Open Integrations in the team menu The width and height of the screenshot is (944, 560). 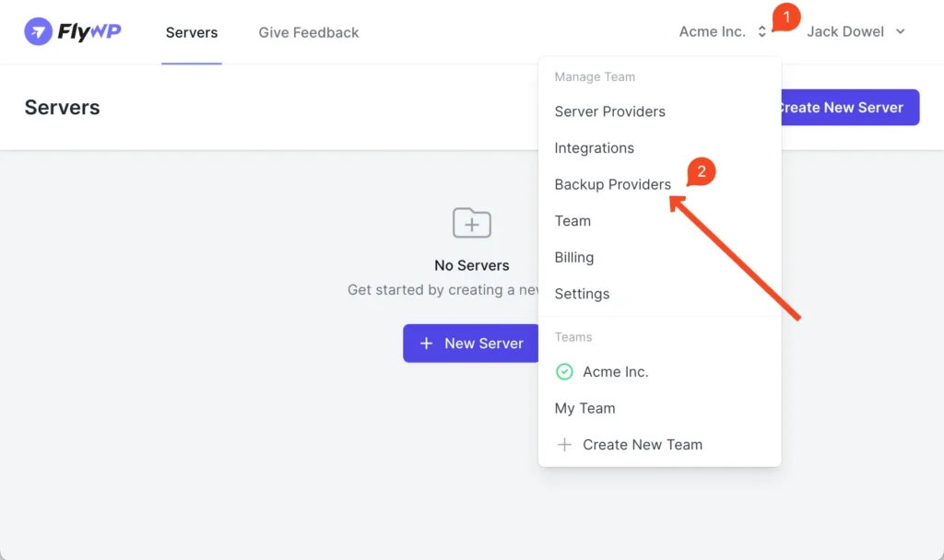pyautogui.click(x=594, y=148)
